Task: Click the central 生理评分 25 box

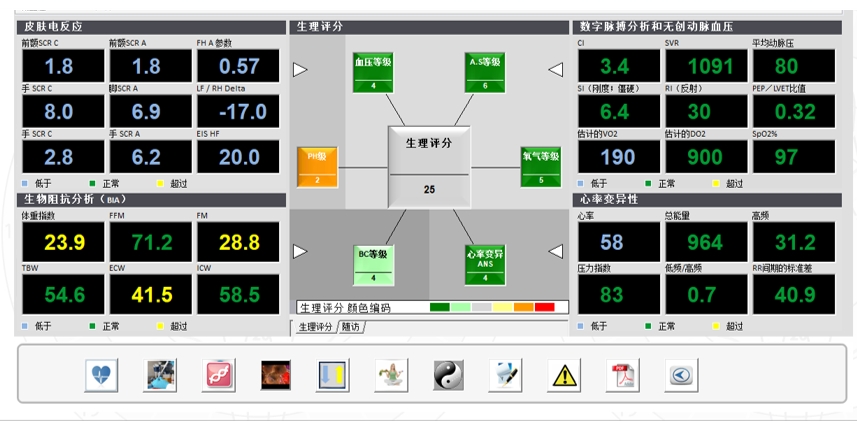Action: [x=429, y=167]
